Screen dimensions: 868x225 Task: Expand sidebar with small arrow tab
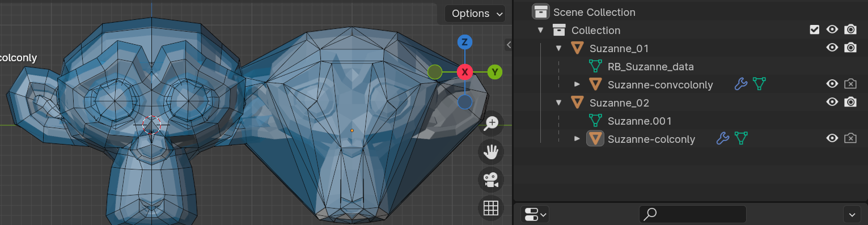coord(509,44)
